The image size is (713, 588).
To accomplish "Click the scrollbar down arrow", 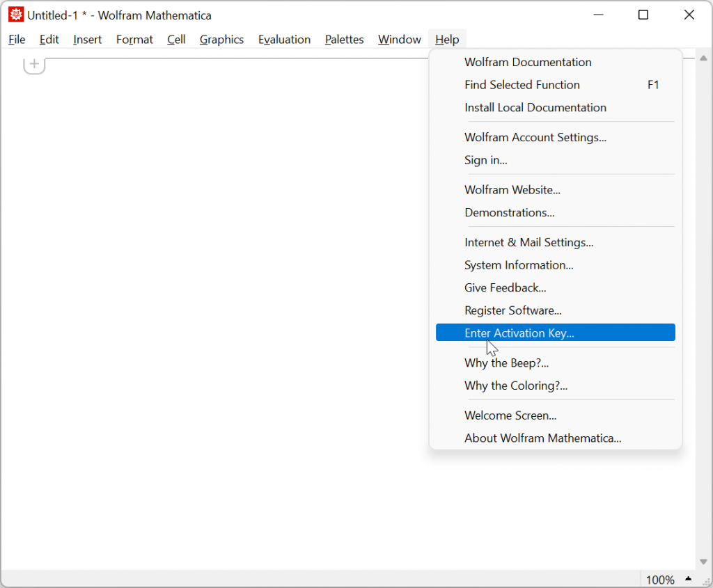I will (x=703, y=562).
